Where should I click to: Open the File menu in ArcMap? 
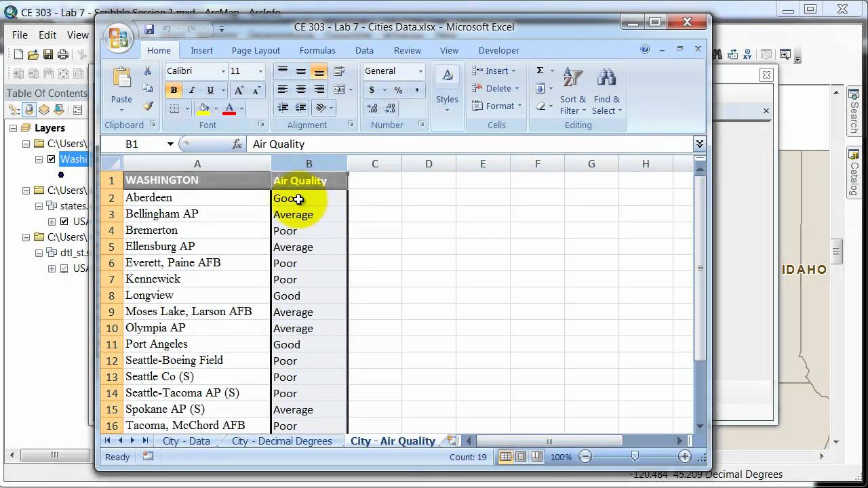point(20,35)
